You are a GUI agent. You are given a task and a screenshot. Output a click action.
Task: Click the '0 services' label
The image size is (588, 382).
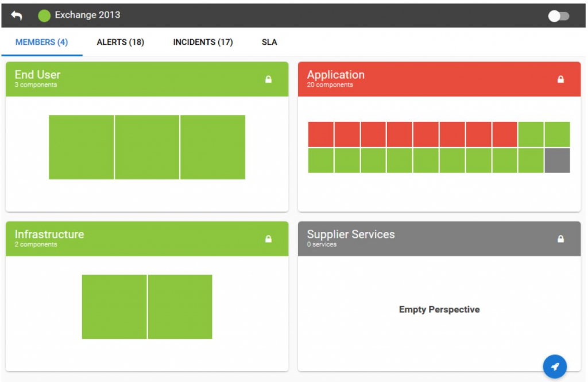322,244
